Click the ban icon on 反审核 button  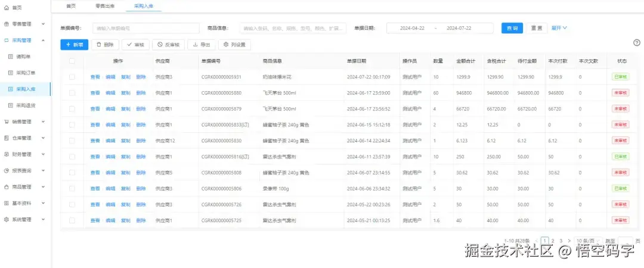pos(160,45)
